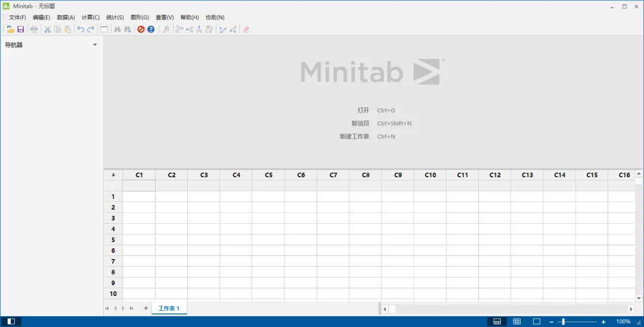Open the 文件(F) menu

(17, 17)
